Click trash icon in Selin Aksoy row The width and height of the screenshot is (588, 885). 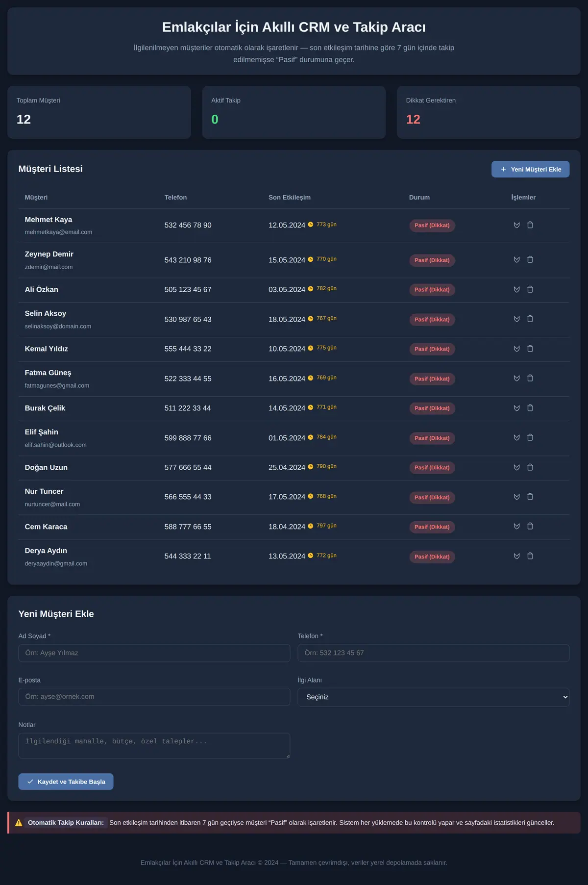click(x=530, y=319)
